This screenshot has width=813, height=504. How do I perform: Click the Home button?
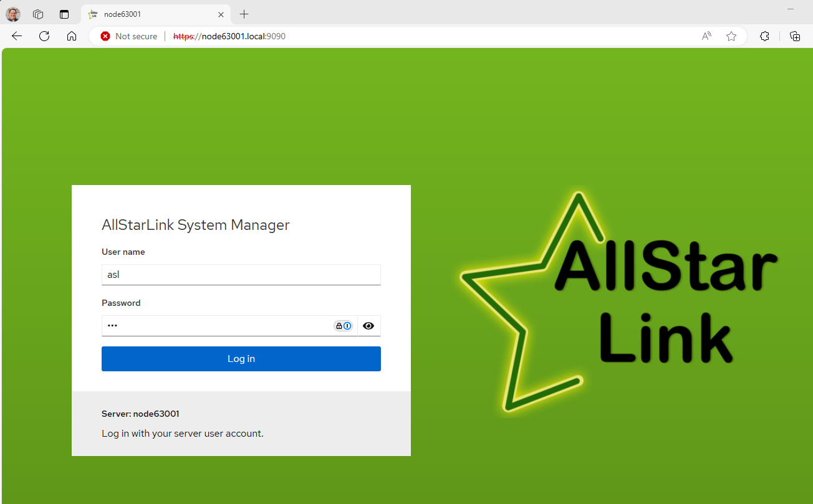point(72,36)
